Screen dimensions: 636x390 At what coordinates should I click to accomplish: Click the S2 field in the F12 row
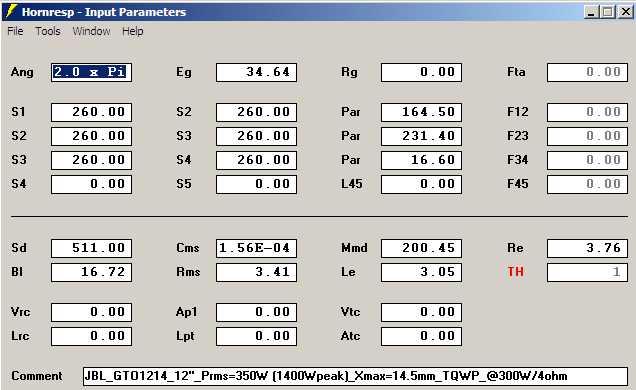pyautogui.click(x=256, y=112)
